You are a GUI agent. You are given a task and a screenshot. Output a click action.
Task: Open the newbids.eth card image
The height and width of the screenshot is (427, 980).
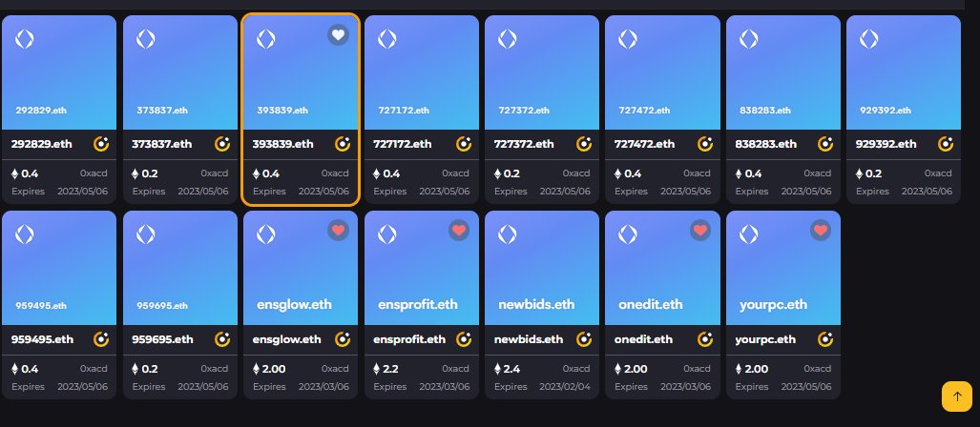pyautogui.click(x=542, y=268)
